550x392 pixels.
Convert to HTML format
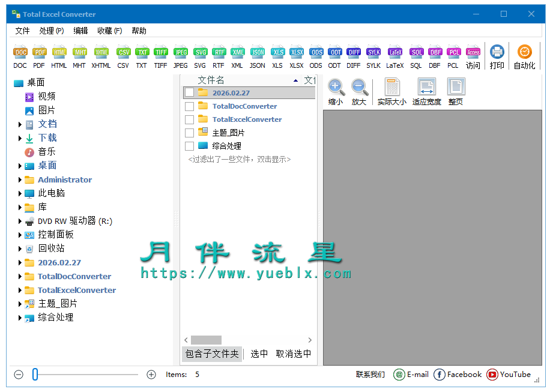click(x=59, y=56)
